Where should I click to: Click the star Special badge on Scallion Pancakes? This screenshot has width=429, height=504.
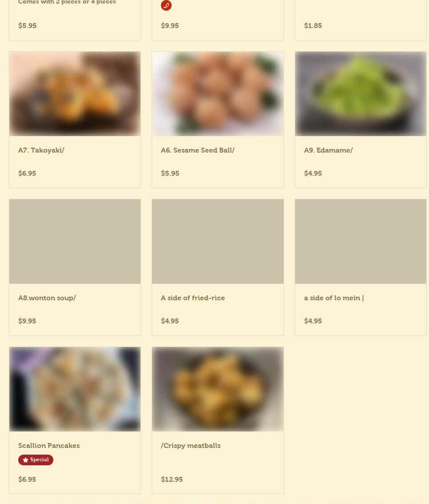point(36,460)
